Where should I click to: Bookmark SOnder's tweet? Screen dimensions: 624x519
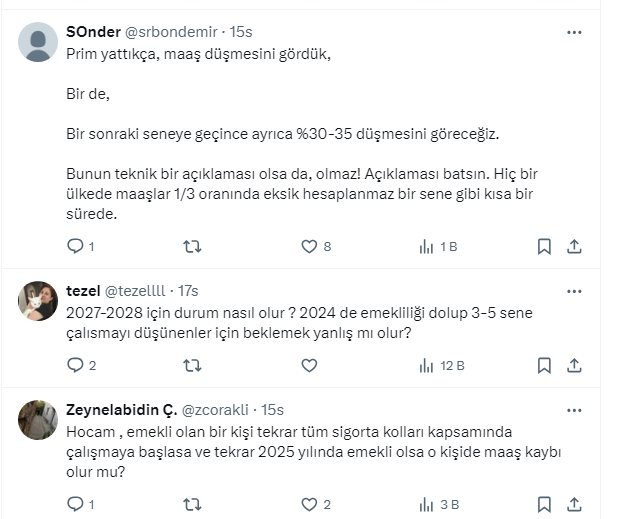(544, 246)
